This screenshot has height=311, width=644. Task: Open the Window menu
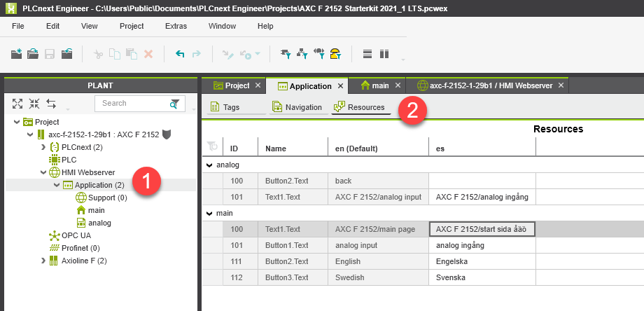(222, 27)
